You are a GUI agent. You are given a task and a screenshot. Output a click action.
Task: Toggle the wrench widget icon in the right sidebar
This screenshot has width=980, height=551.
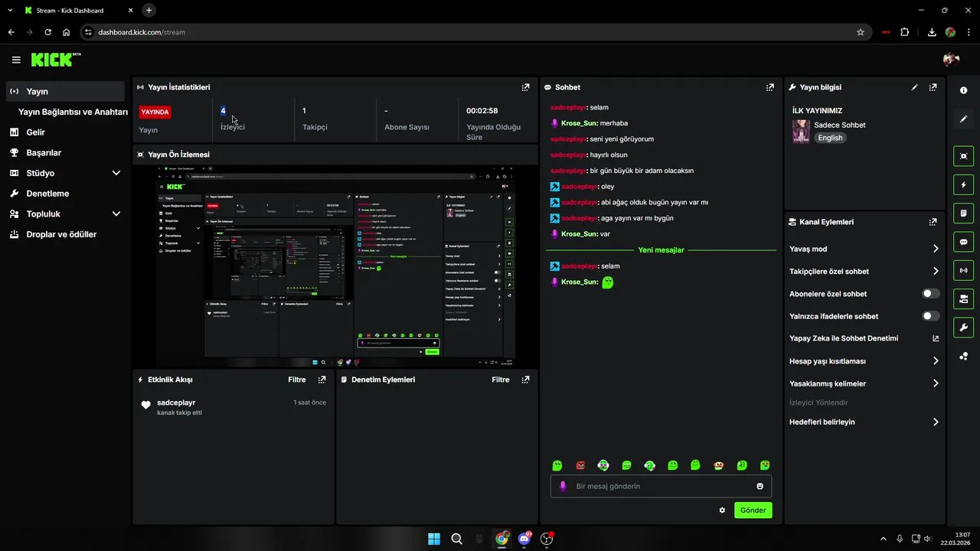pyautogui.click(x=963, y=328)
